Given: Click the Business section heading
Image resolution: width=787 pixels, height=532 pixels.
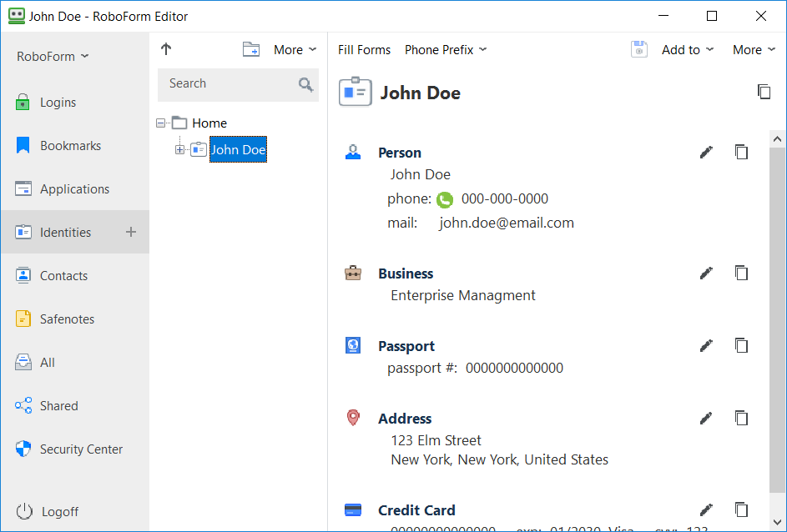Looking at the screenshot, I should (406, 274).
